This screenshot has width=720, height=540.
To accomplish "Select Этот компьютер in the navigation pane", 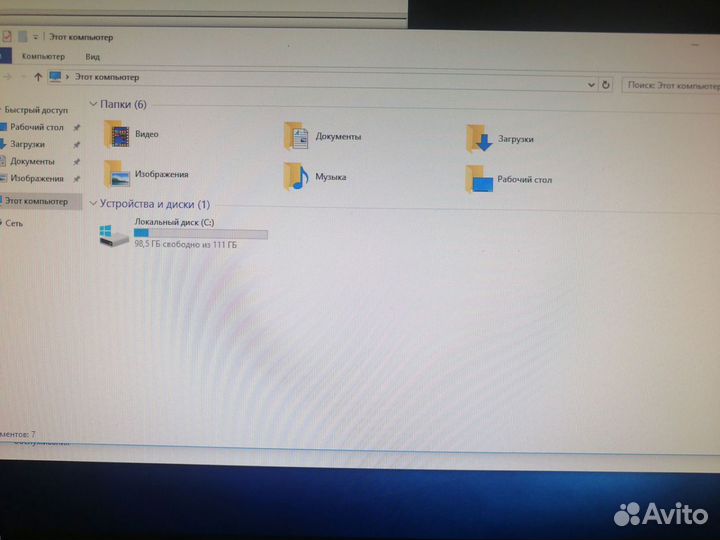I will pyautogui.click(x=36, y=201).
